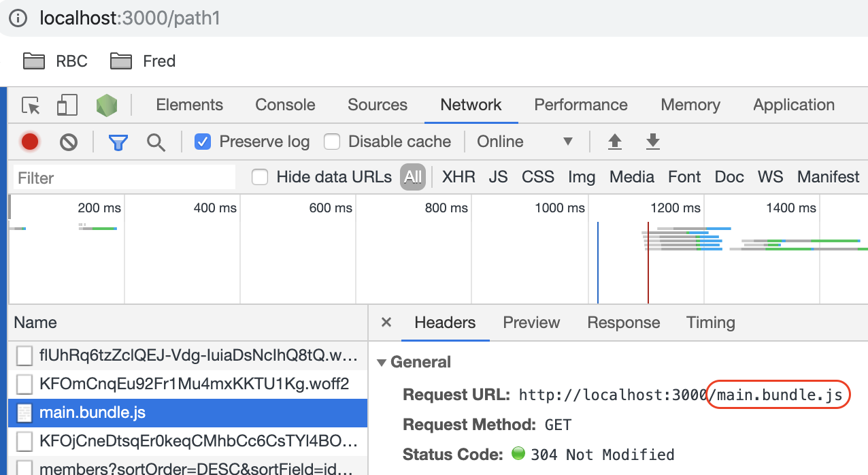868x475 pixels.
Task: Toggle the network filter funnel icon
Action: coord(118,142)
